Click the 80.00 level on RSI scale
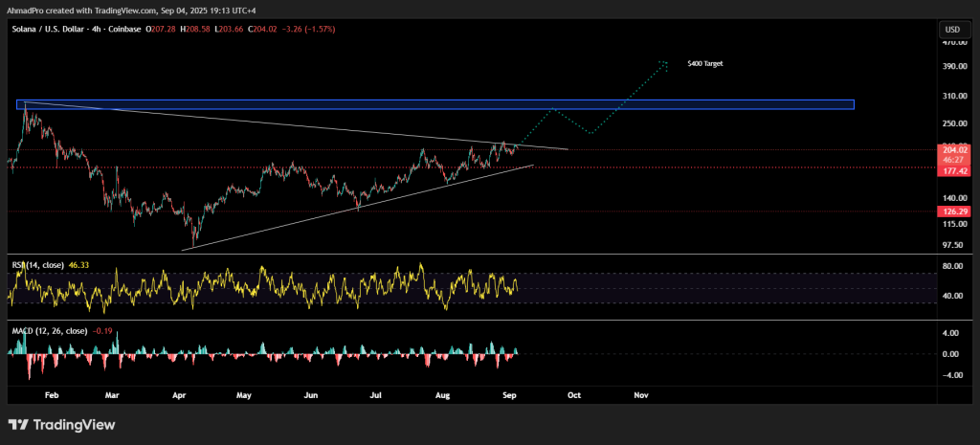The width and height of the screenshot is (980, 445). pos(951,266)
